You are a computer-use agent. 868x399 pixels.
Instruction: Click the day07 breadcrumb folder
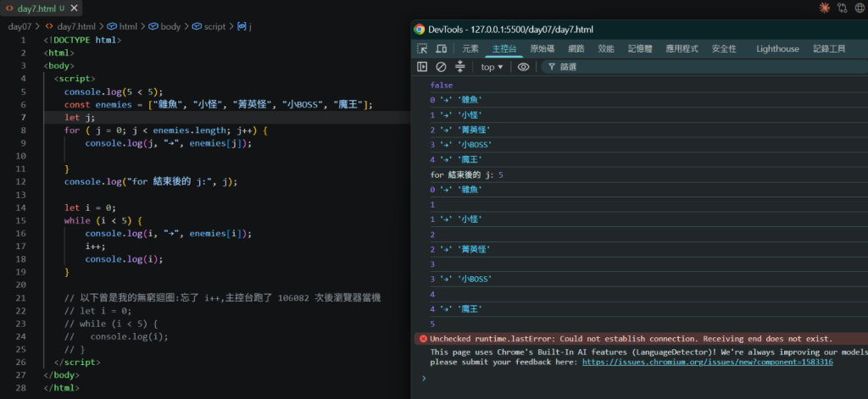pyautogui.click(x=20, y=26)
